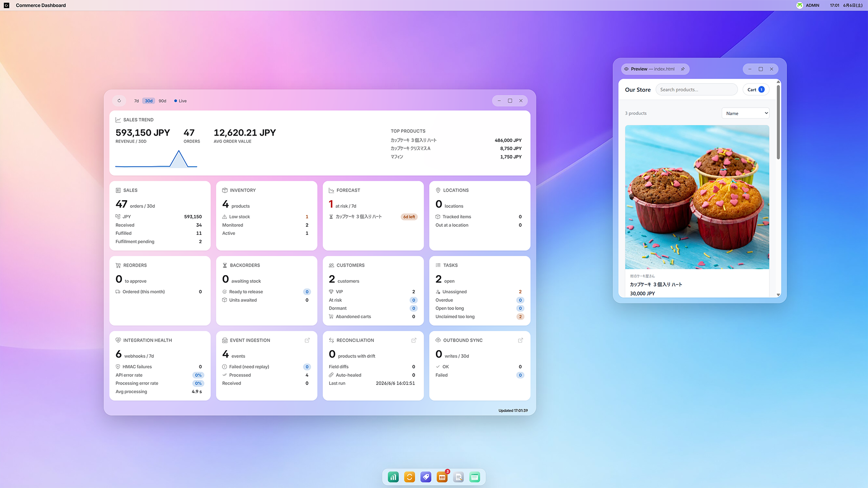Click the Preview window scrollbar
The image size is (868, 488).
coord(778,122)
